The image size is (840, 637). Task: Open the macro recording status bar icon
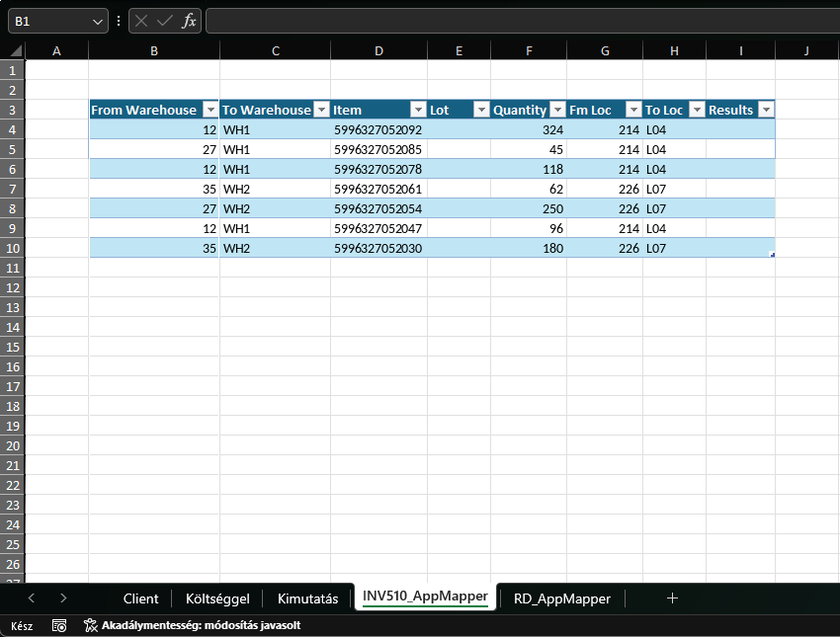tap(59, 625)
